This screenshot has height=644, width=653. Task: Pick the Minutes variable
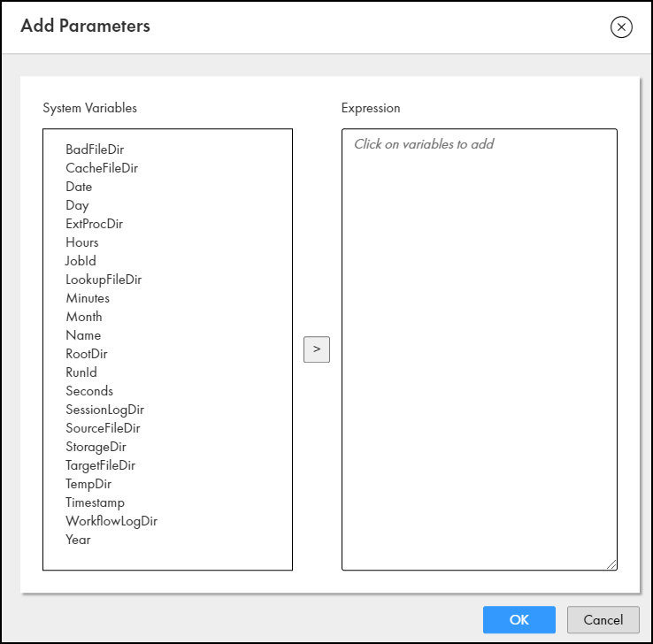[x=88, y=298]
